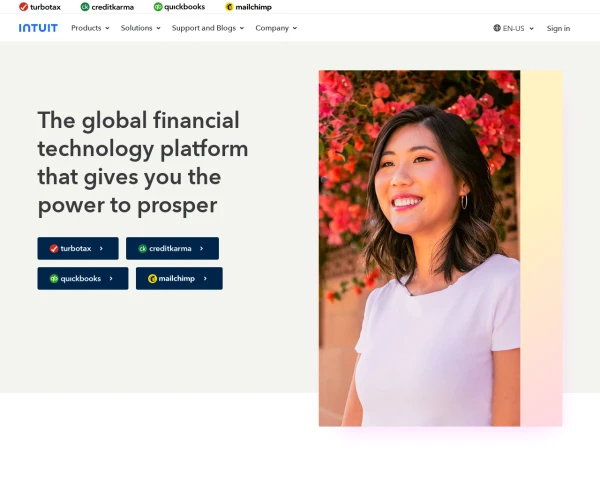Open the Products menu
600x480 pixels.
pyautogui.click(x=90, y=28)
